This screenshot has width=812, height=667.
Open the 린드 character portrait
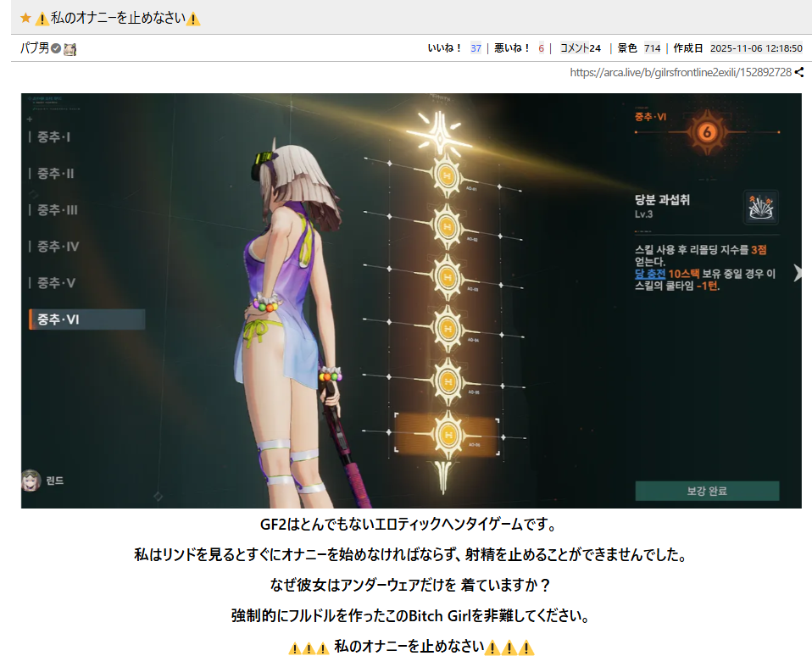(31, 480)
